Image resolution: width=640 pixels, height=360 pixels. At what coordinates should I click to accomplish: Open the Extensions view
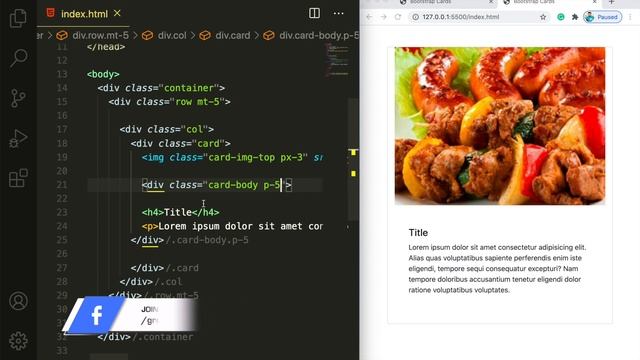coord(18,178)
